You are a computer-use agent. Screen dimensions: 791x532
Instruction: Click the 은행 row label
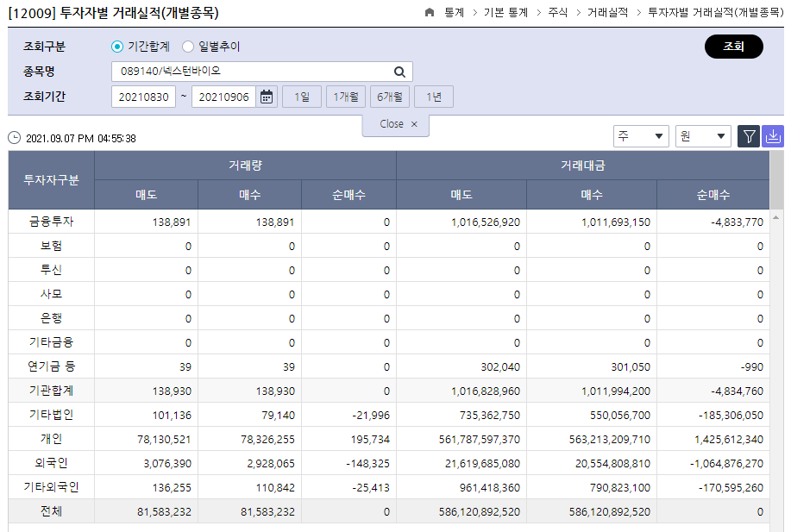tap(52, 319)
